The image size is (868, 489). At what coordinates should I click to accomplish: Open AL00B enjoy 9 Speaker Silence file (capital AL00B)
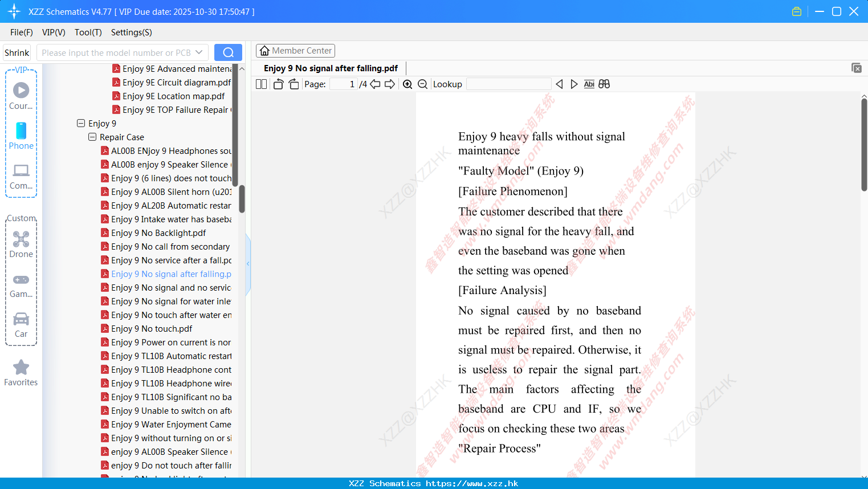pyautogui.click(x=166, y=164)
